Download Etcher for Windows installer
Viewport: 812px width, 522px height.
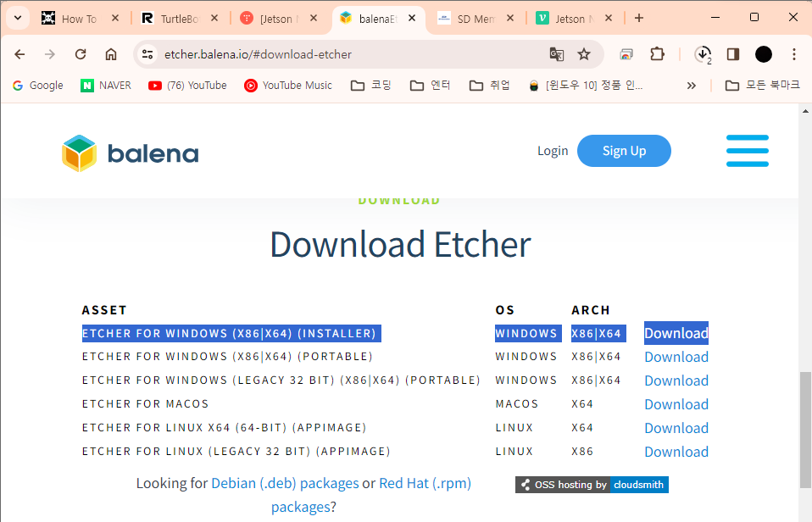pyautogui.click(x=676, y=333)
